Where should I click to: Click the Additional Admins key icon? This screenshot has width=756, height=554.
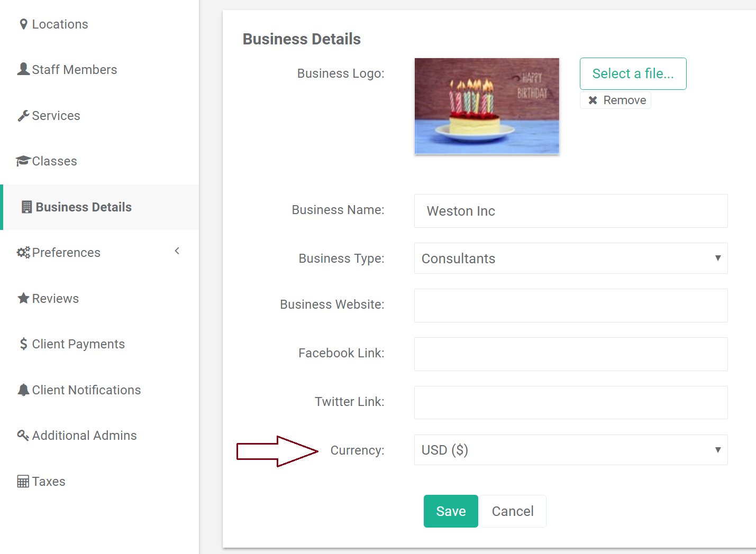(x=23, y=436)
